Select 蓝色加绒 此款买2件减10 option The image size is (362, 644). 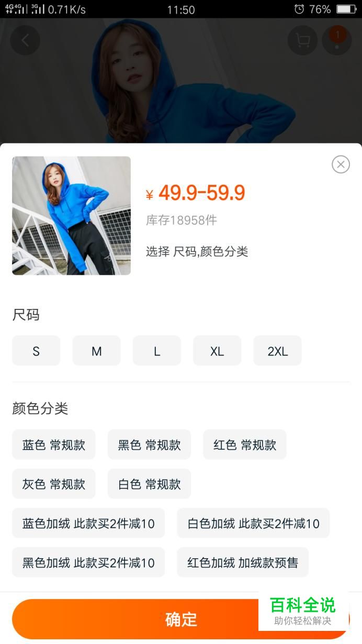(x=88, y=523)
